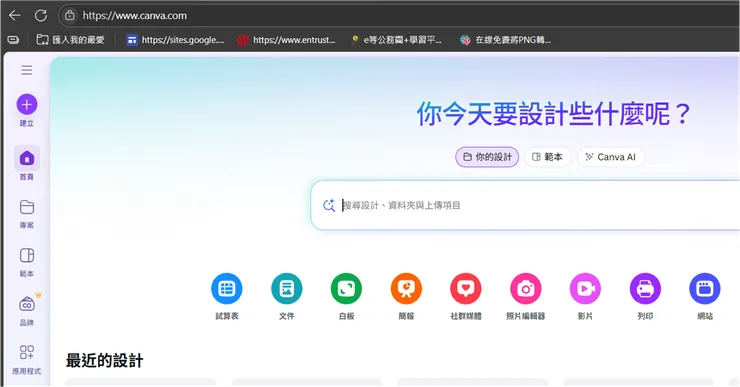Create a 白板 design
Image resolution: width=740 pixels, height=387 pixels.
(346, 297)
